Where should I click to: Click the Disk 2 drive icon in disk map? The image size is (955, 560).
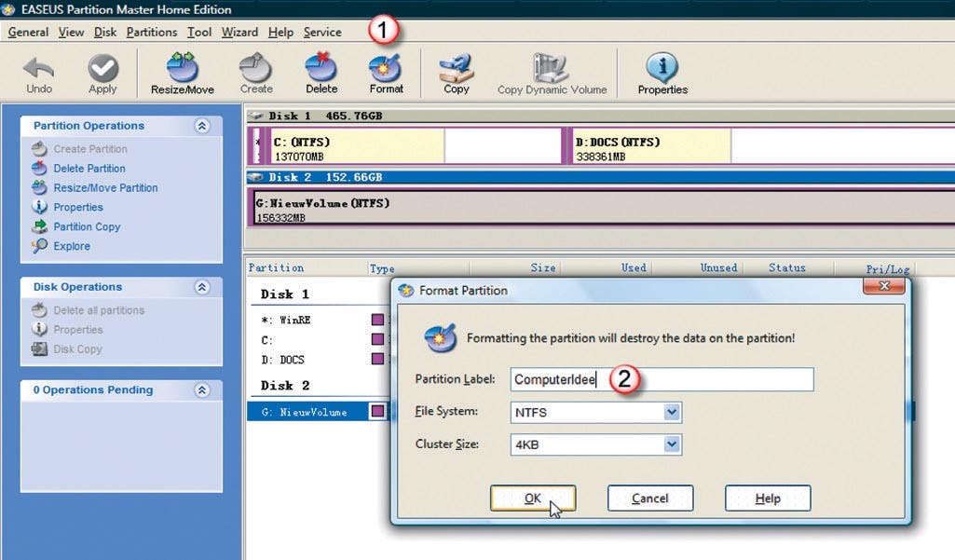pyautogui.click(x=256, y=177)
